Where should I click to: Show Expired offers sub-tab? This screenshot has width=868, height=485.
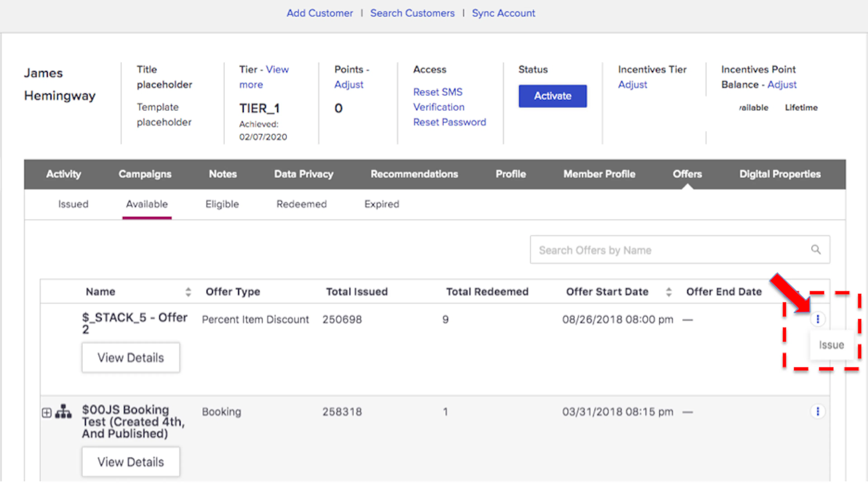coord(381,204)
